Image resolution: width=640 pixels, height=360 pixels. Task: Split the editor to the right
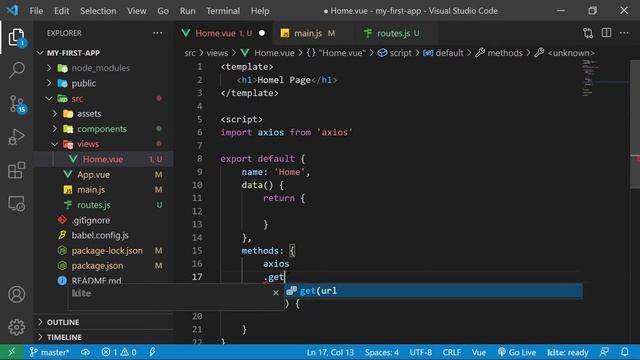tap(607, 33)
